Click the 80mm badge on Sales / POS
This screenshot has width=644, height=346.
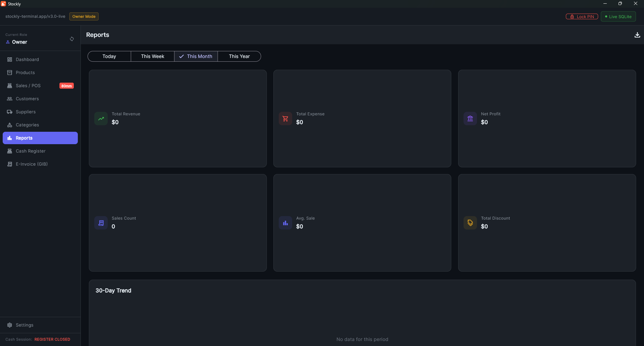coord(66,86)
